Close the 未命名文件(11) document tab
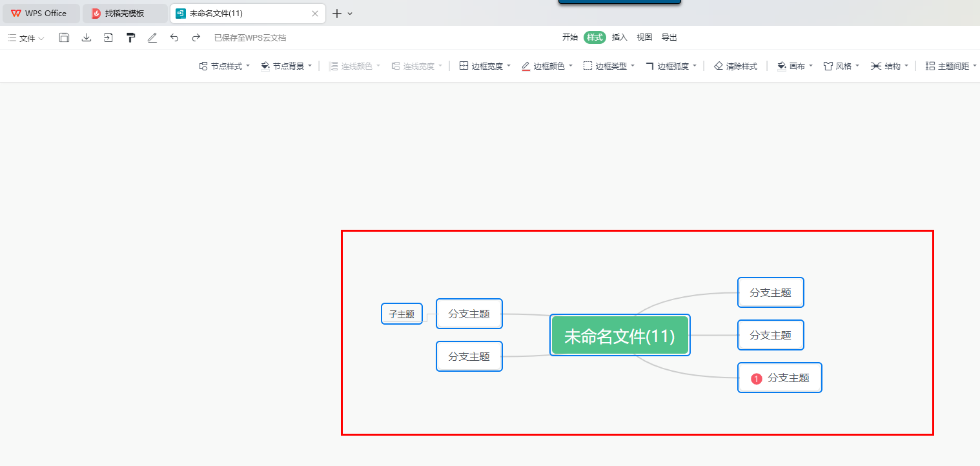 point(315,13)
